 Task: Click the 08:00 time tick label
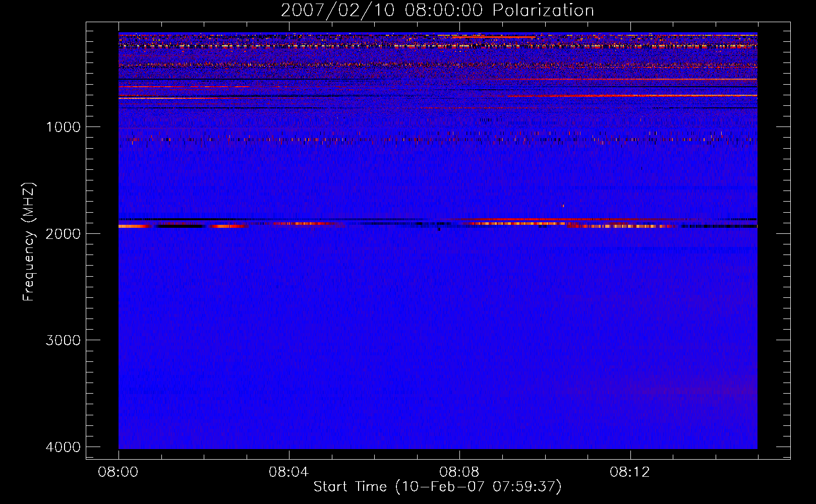118,472
